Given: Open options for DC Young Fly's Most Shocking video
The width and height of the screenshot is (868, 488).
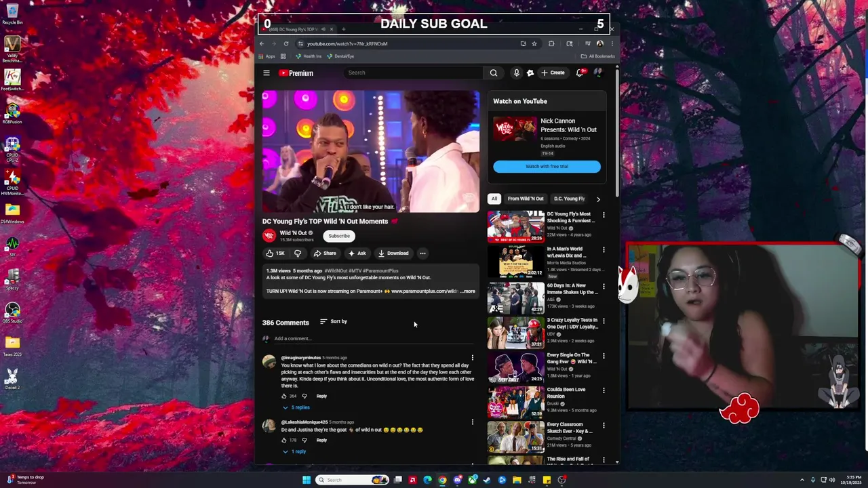Looking at the screenshot, I should coord(604,215).
